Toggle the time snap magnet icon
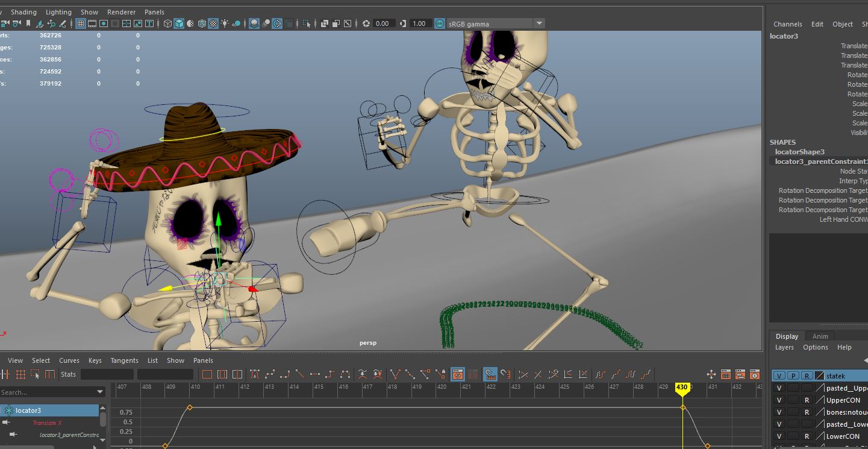Screen dimensions: 868x449 pyautogui.click(x=490, y=374)
